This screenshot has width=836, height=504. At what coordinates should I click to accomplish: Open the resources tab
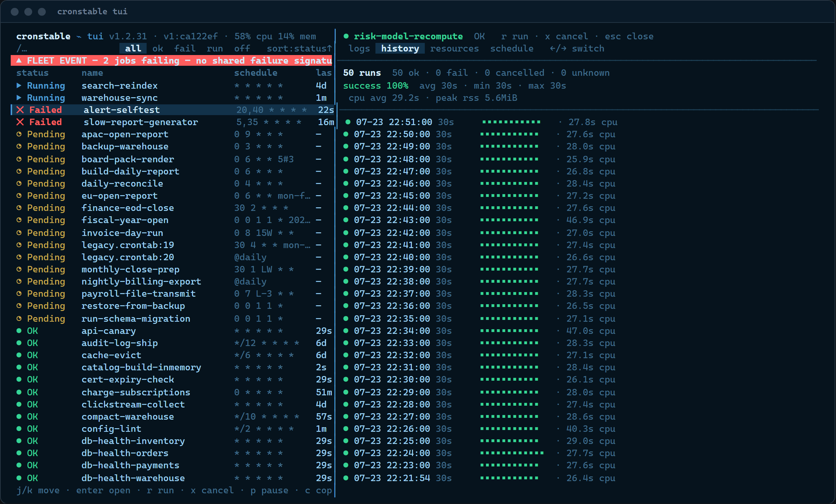pyautogui.click(x=454, y=48)
